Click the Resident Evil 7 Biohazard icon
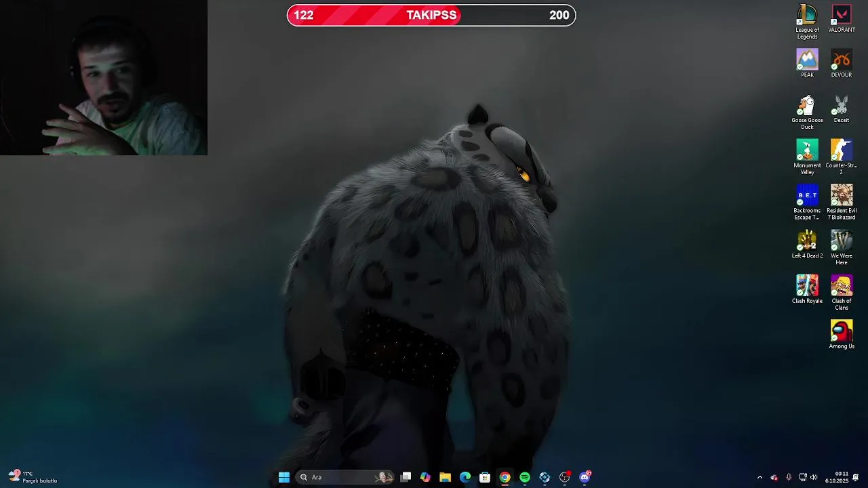Viewport: 868px width, 488px height. pyautogui.click(x=842, y=203)
